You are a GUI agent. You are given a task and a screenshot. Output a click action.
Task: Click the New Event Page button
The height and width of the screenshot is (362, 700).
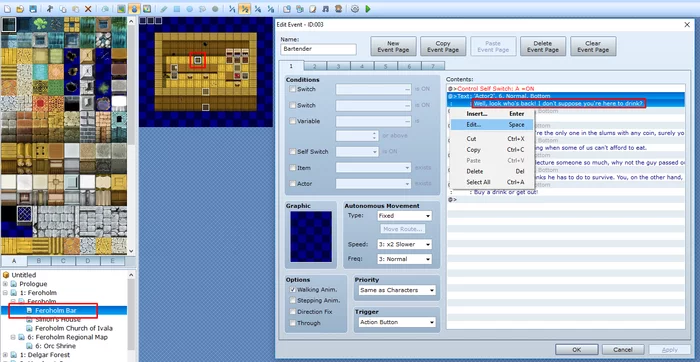(x=393, y=46)
